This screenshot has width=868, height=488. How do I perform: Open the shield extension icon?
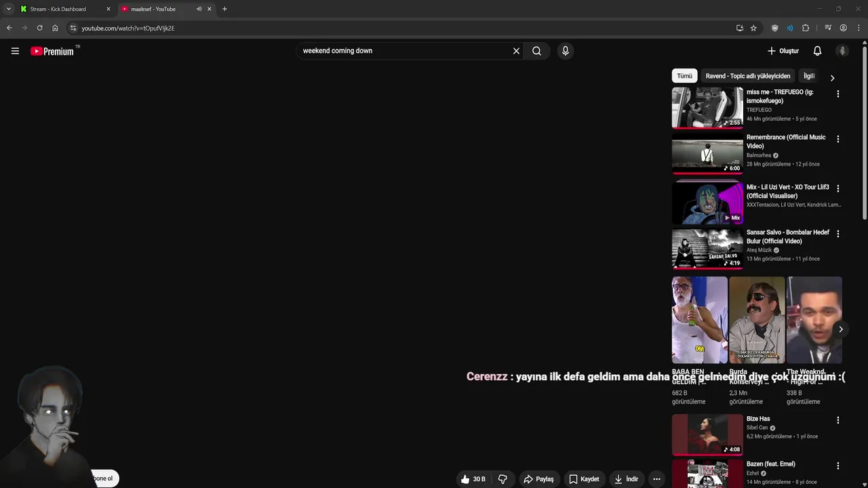pyautogui.click(x=775, y=28)
